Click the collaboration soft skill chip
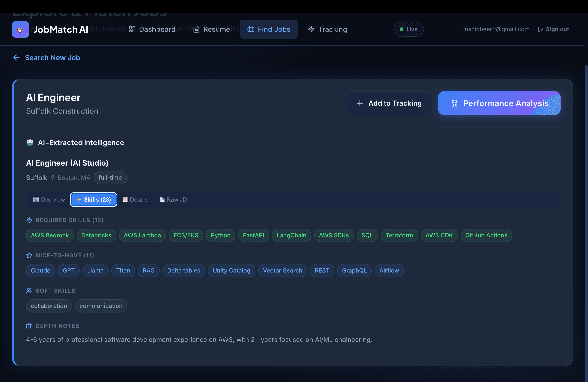588x382 pixels. coord(49,306)
